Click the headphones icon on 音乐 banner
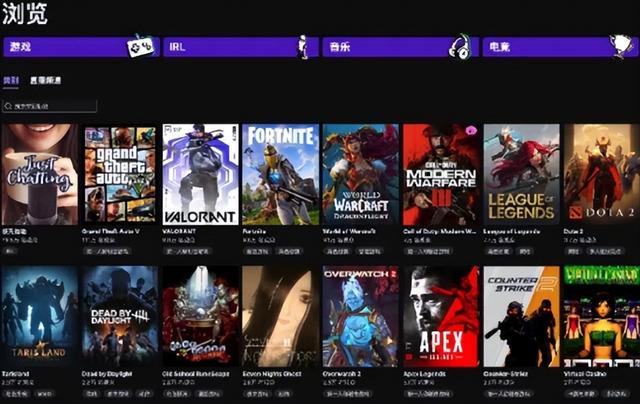This screenshot has height=404, width=640. coord(460,47)
